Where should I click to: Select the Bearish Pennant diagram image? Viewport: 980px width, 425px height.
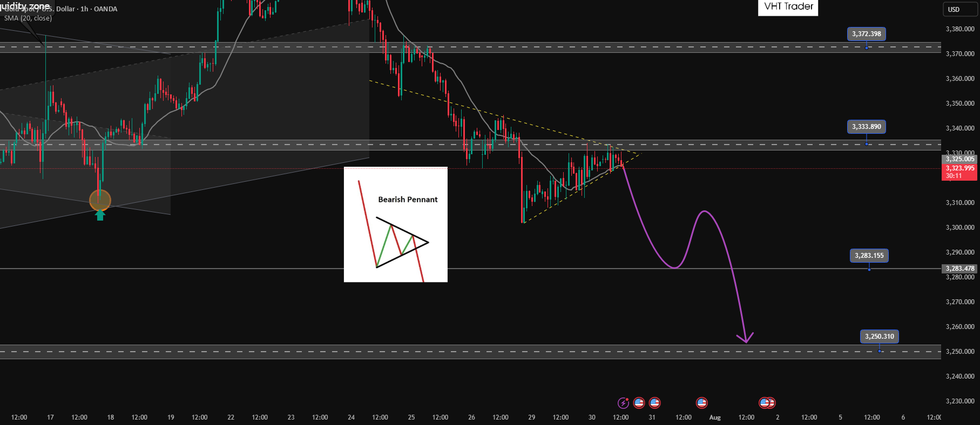pos(396,224)
